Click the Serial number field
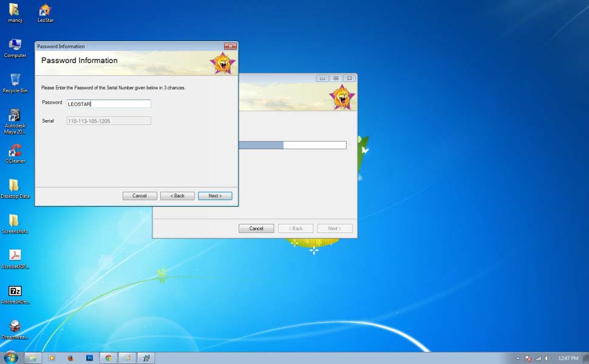 tap(109, 121)
